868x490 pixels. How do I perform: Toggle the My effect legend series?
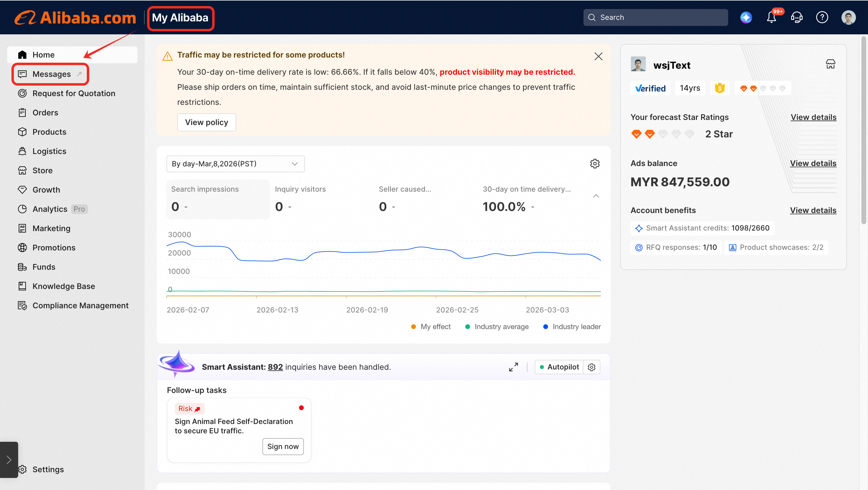tap(431, 327)
